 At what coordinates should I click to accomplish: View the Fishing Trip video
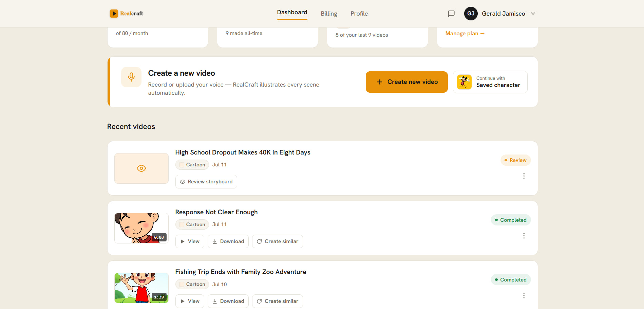click(x=190, y=301)
